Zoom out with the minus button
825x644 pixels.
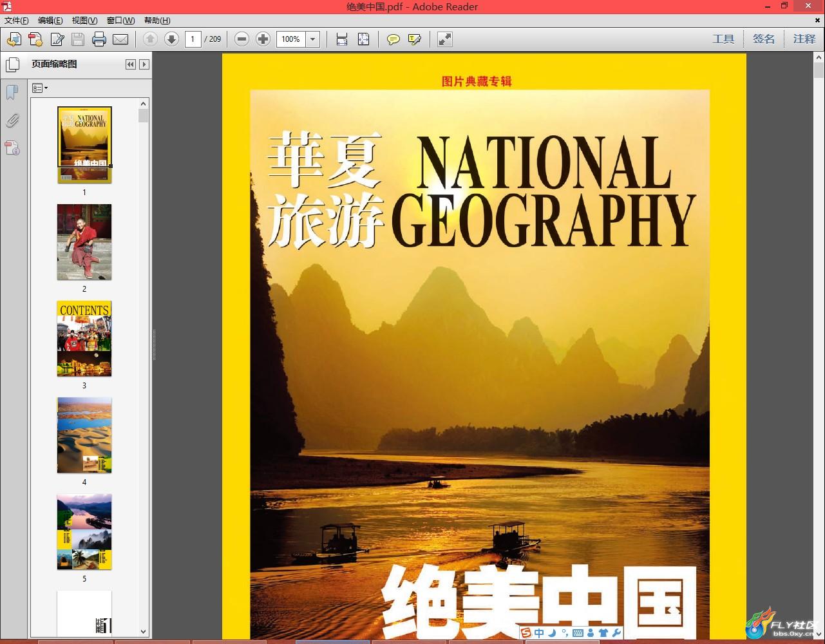(242, 39)
